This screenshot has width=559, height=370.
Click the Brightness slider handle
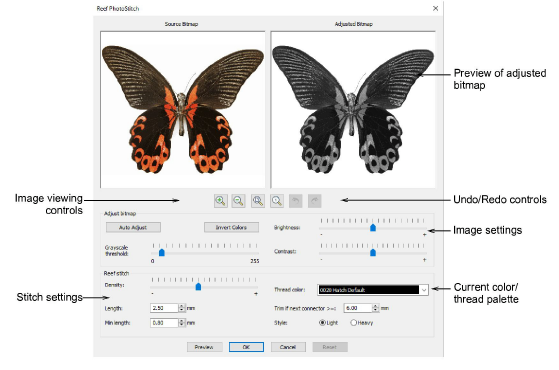[x=373, y=227]
